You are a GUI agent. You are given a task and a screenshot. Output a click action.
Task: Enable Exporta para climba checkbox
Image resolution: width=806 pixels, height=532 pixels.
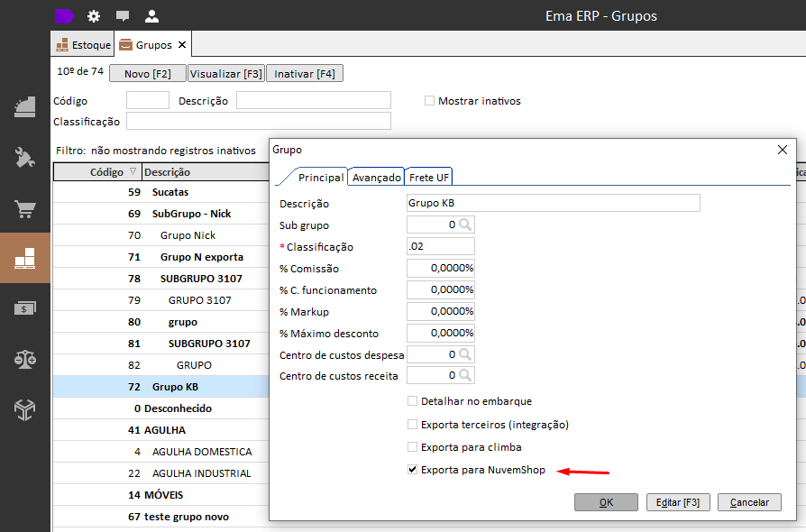[412, 447]
